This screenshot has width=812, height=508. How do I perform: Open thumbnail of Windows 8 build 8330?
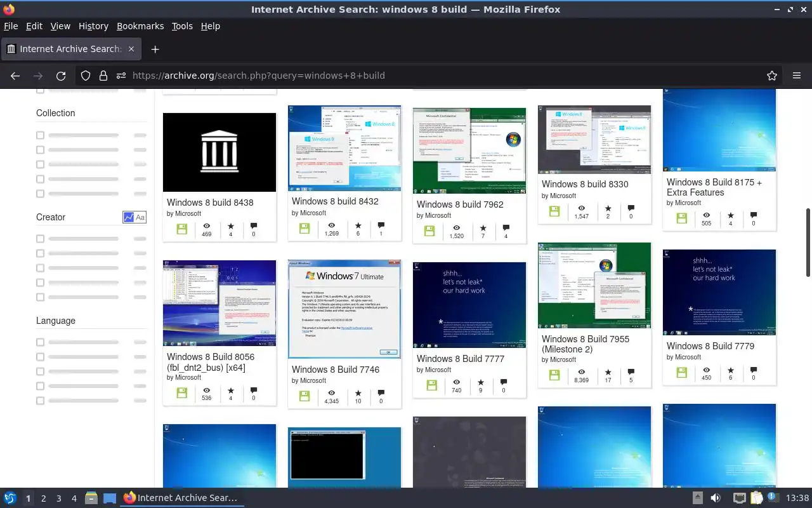pyautogui.click(x=594, y=140)
